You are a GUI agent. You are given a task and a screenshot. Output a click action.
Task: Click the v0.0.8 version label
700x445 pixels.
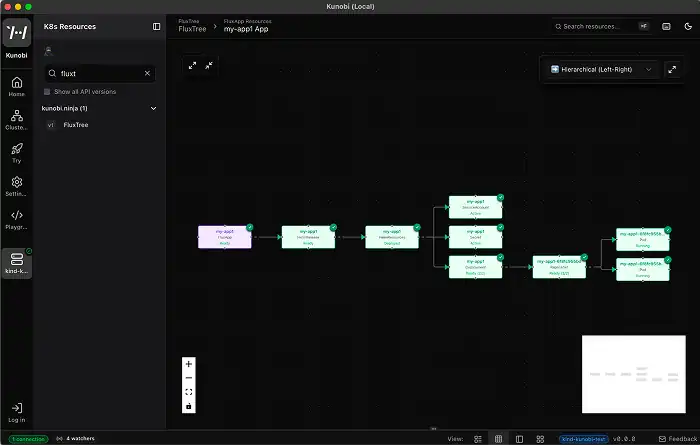(x=624, y=439)
